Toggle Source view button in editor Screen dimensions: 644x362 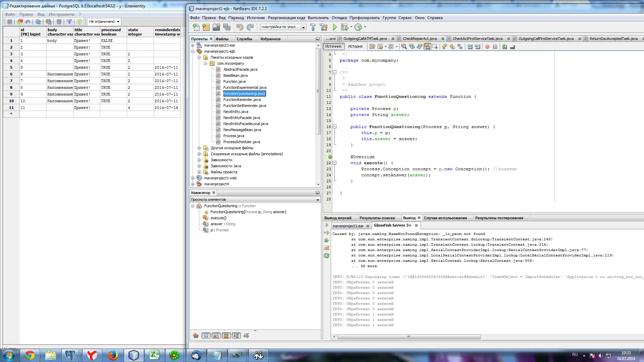point(333,47)
